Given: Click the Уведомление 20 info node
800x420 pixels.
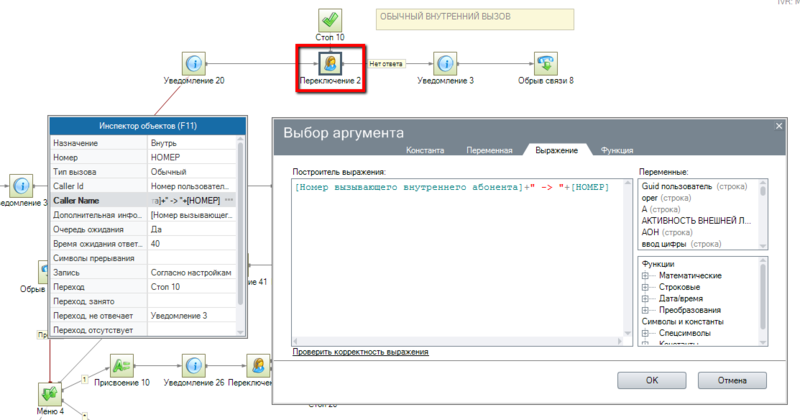Looking at the screenshot, I should (194, 64).
